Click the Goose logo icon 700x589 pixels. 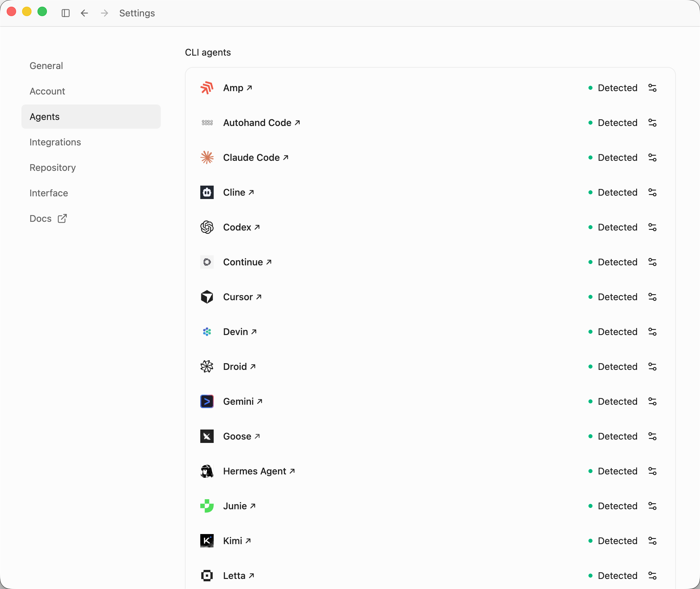click(x=207, y=436)
